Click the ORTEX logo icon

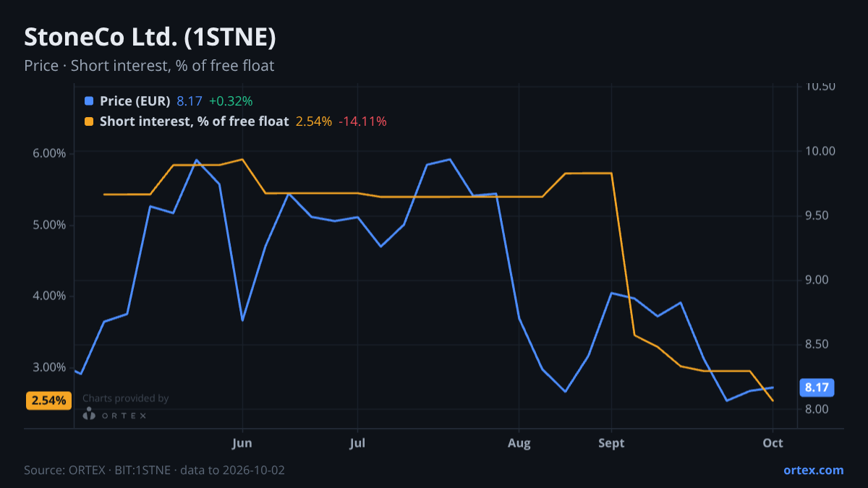[89, 414]
